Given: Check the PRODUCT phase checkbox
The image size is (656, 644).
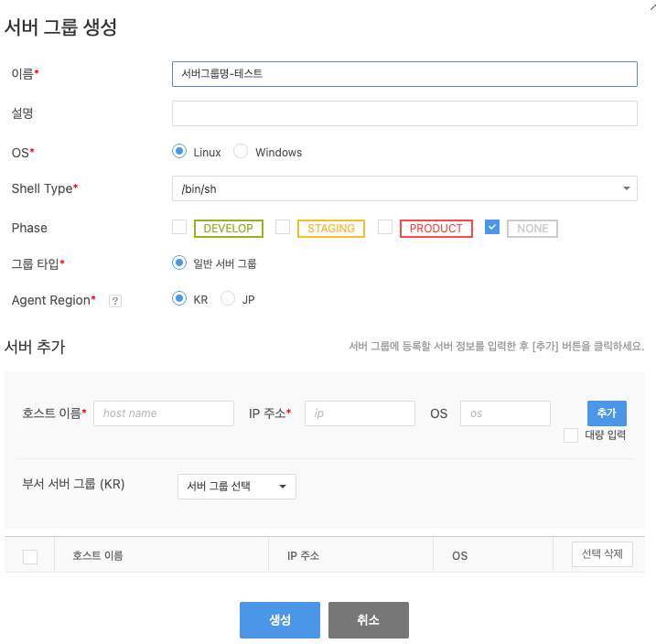Looking at the screenshot, I should pos(385,227).
